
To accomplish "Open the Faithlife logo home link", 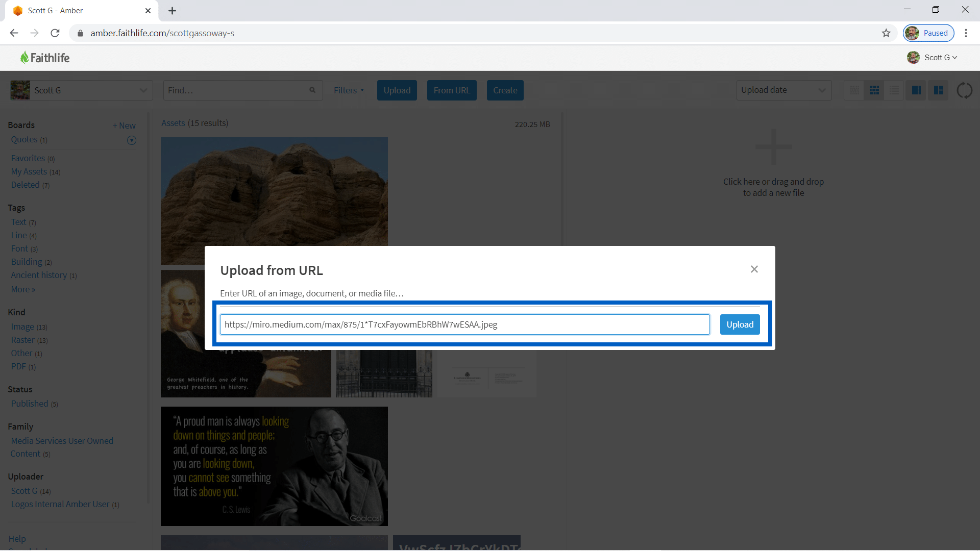I will 45,58.
